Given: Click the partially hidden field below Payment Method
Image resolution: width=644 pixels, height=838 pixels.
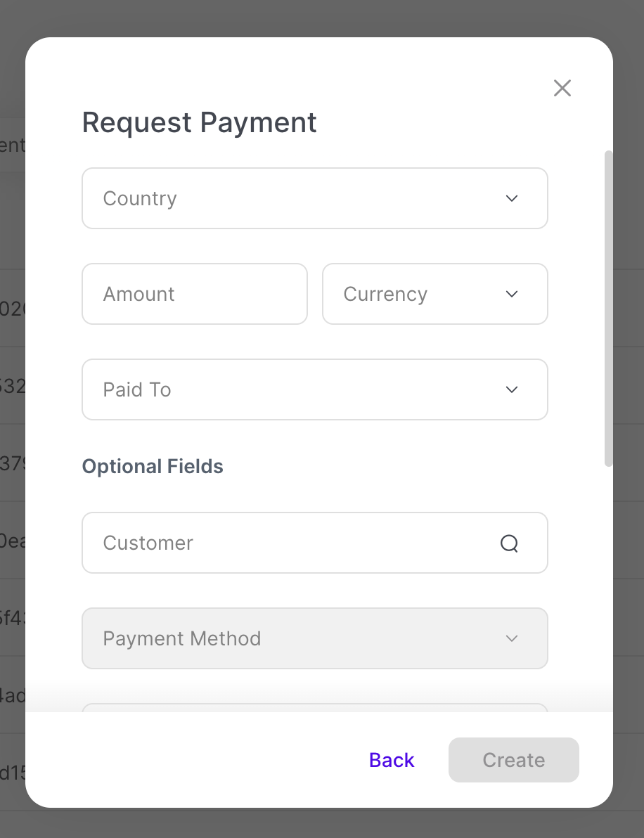Looking at the screenshot, I should click(314, 707).
